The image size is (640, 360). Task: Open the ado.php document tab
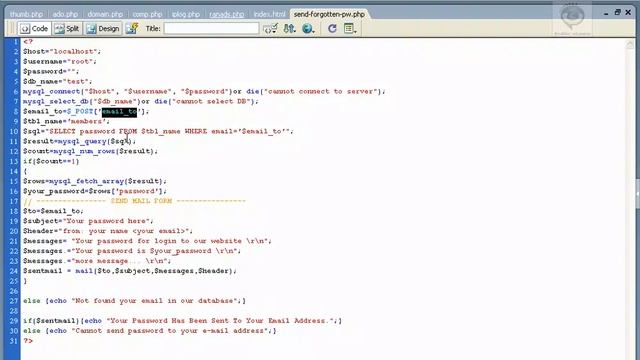point(65,14)
